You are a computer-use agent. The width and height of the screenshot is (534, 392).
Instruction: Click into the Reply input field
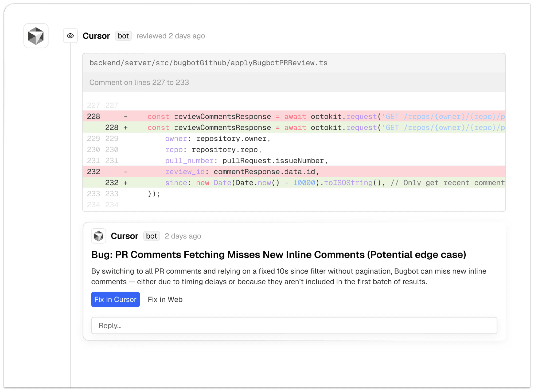[x=294, y=326]
